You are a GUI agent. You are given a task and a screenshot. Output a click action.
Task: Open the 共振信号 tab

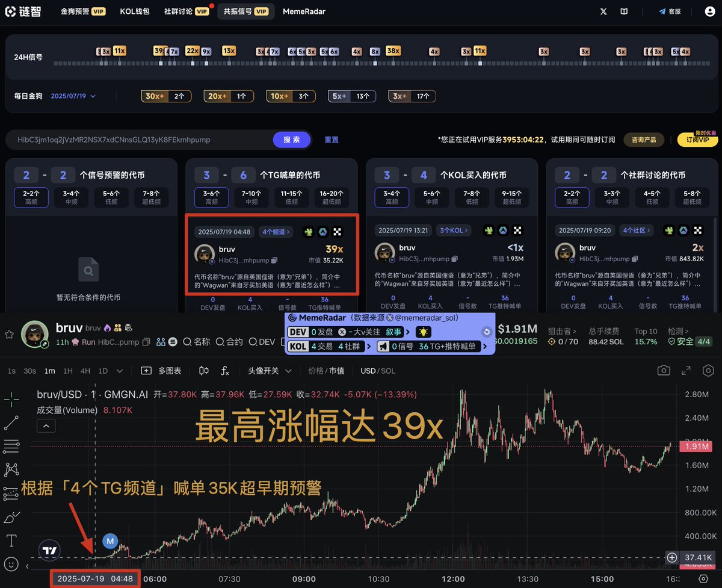coord(245,11)
